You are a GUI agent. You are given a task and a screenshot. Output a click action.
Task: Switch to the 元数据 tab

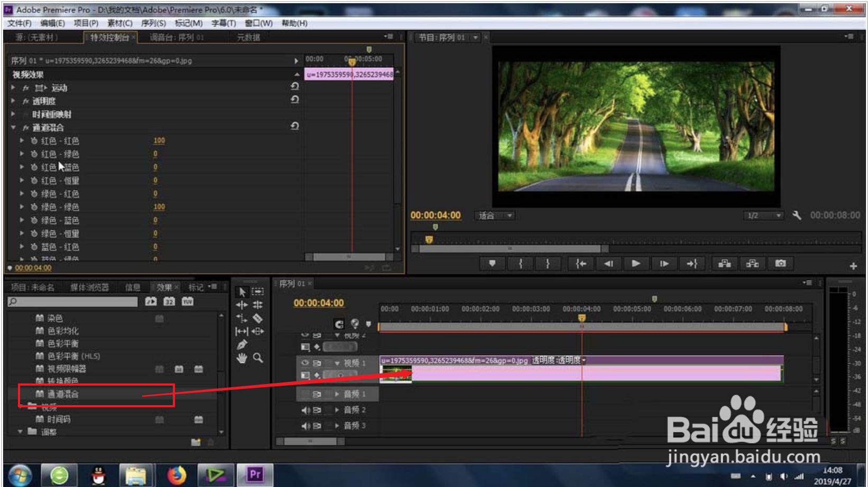pyautogui.click(x=248, y=37)
